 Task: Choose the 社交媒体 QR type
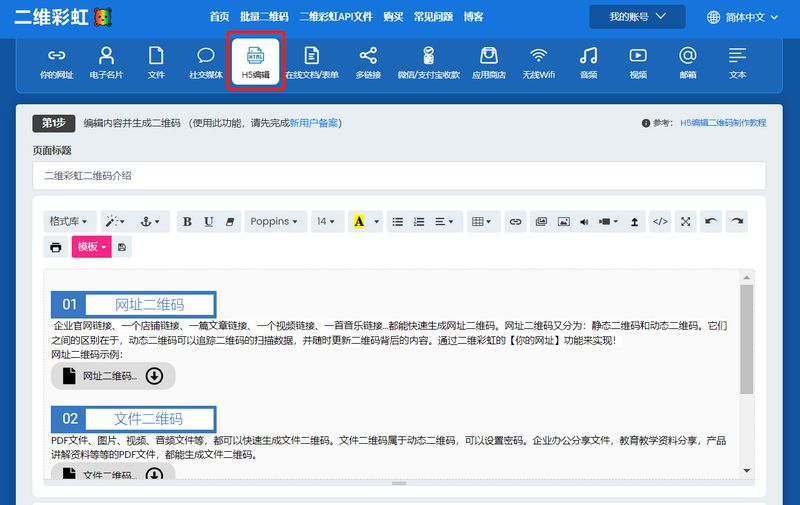click(206, 63)
